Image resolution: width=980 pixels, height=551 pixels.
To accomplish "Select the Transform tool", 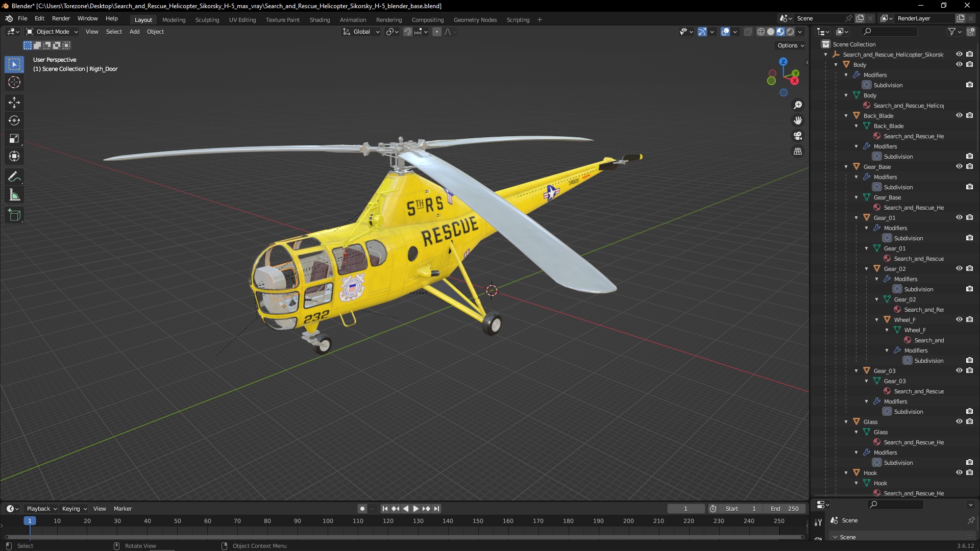I will (x=14, y=156).
